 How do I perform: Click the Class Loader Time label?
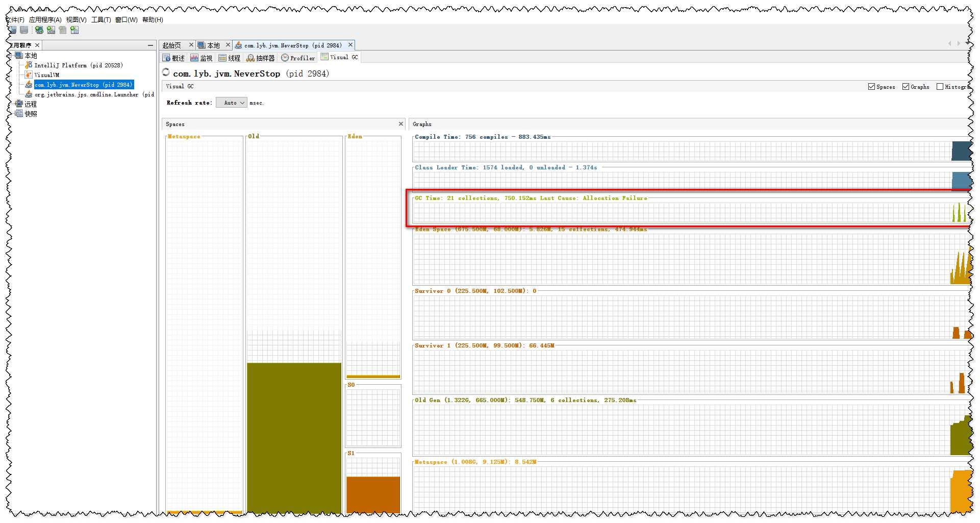[506, 167]
